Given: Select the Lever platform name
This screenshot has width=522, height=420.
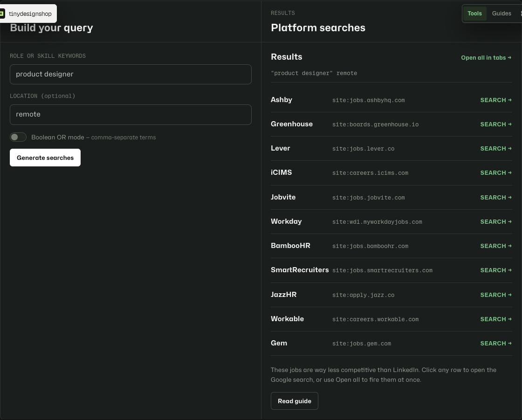Looking at the screenshot, I should [280, 148].
